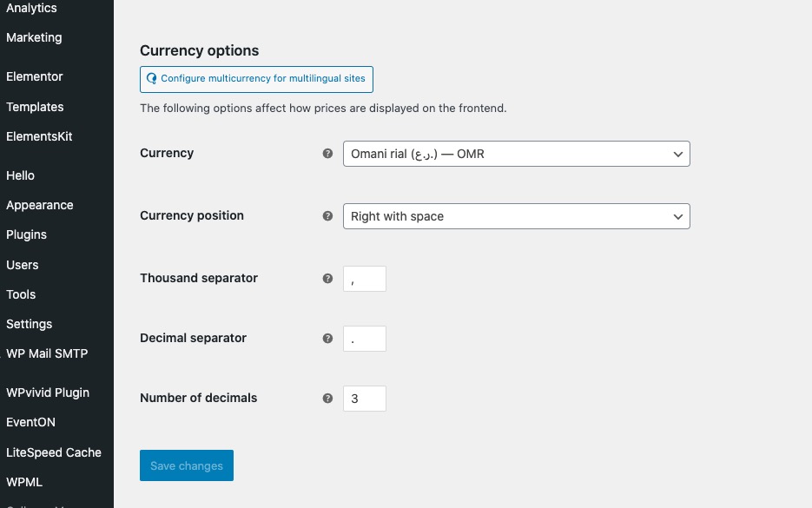Screen dimensions: 812x508
Task: Open the Elementor sidebar menu
Action: (35, 76)
